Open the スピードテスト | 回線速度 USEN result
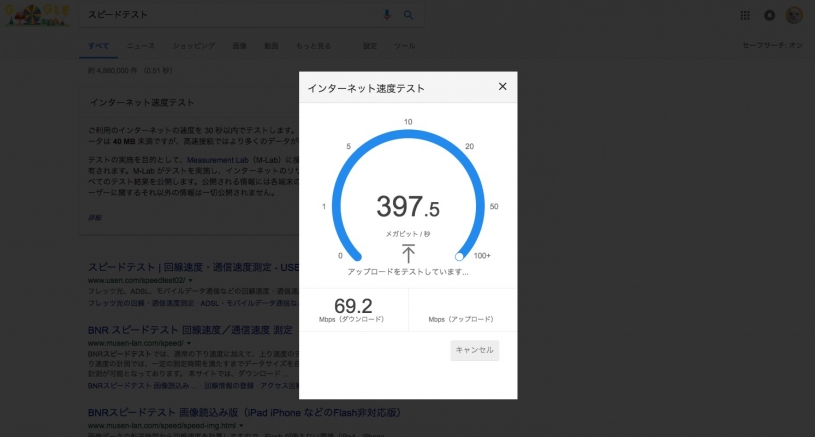Screen dimensions: 815x437 tap(193, 267)
